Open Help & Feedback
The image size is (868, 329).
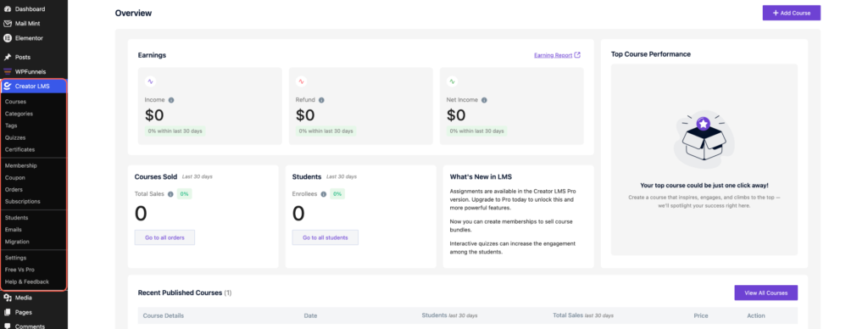tap(27, 282)
